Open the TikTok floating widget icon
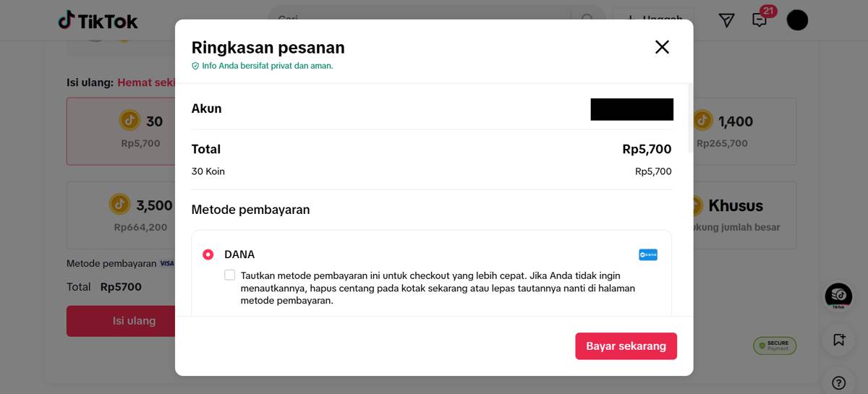The image size is (868, 394). click(x=838, y=296)
